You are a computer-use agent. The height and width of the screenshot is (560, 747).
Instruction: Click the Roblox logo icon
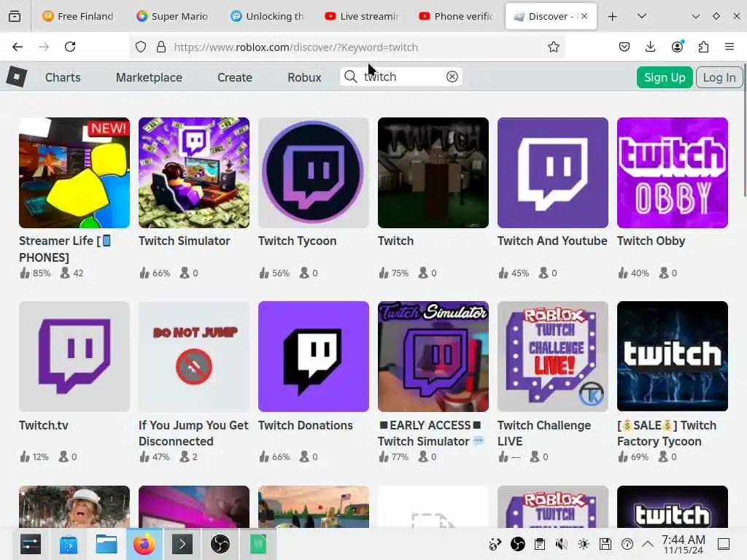pyautogui.click(x=17, y=77)
